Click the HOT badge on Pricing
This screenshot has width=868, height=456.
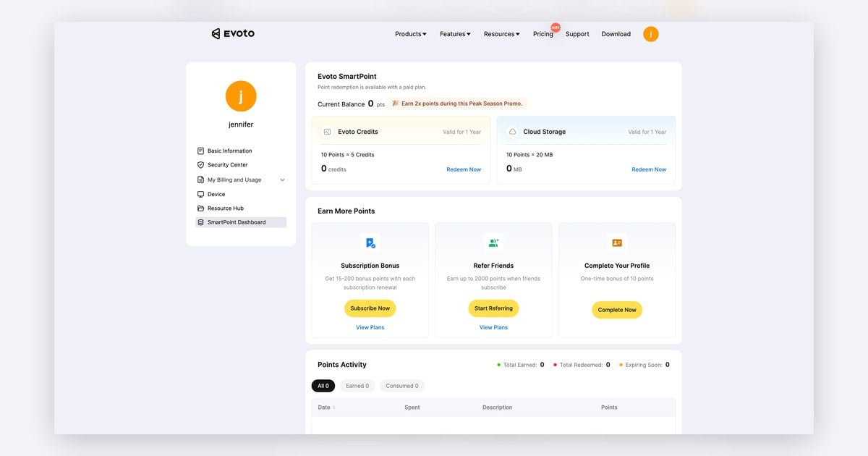(556, 28)
